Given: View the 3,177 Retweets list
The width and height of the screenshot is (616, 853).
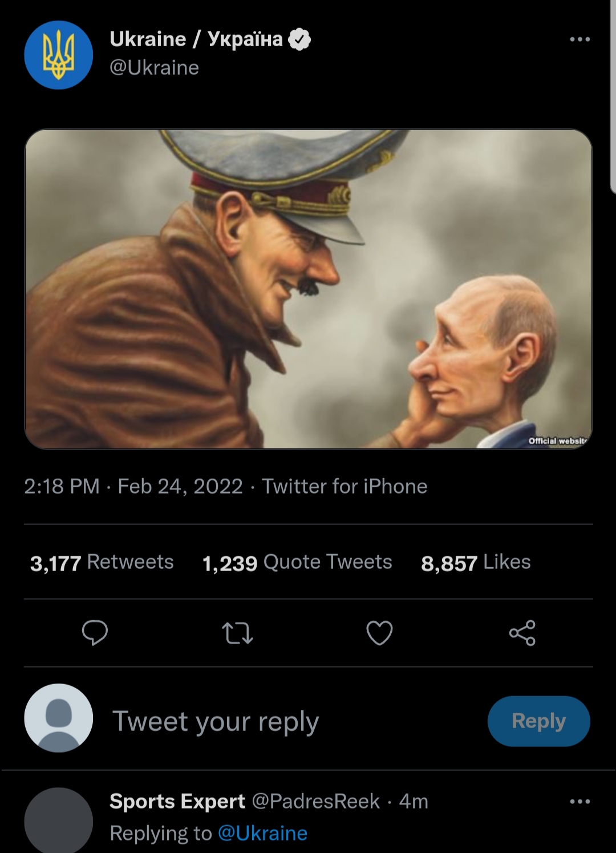Looking at the screenshot, I should (102, 563).
